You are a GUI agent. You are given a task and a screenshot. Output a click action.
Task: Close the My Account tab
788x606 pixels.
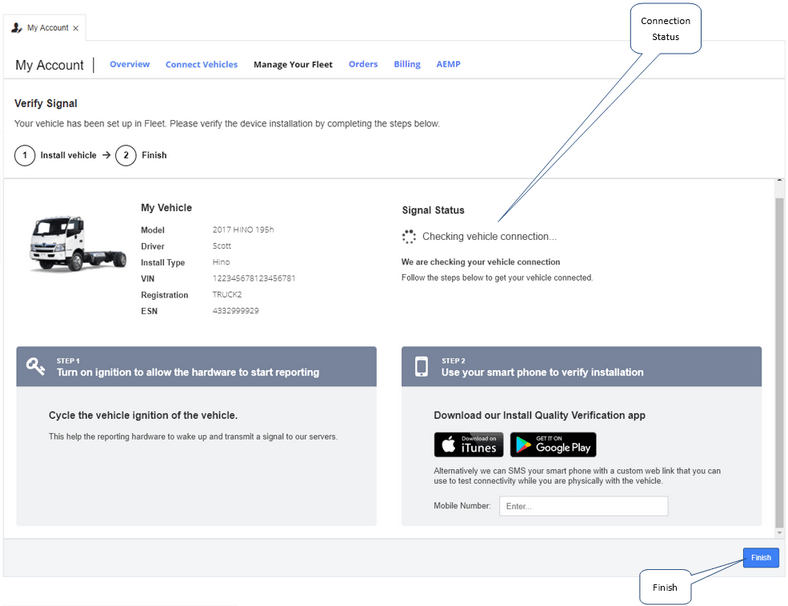click(x=75, y=29)
